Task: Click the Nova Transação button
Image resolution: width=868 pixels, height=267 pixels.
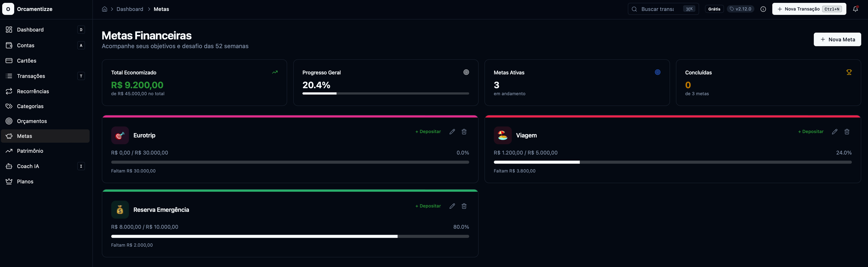Action: [809, 9]
